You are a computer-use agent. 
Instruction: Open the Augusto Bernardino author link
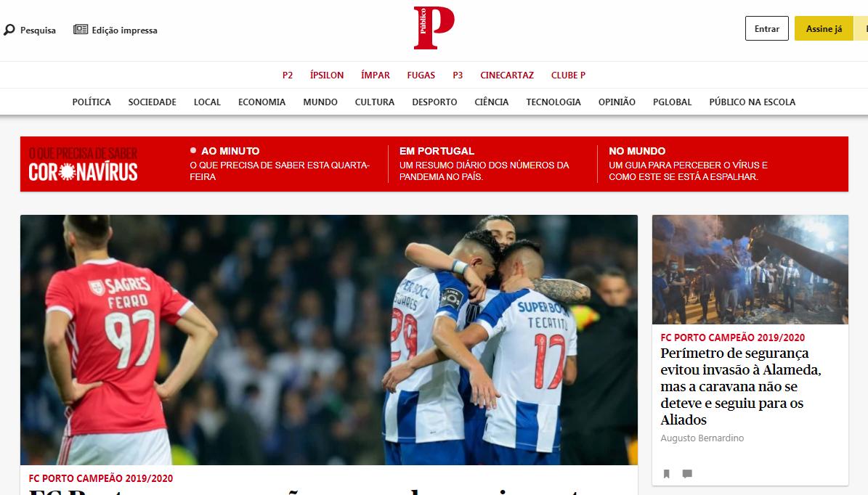702,438
